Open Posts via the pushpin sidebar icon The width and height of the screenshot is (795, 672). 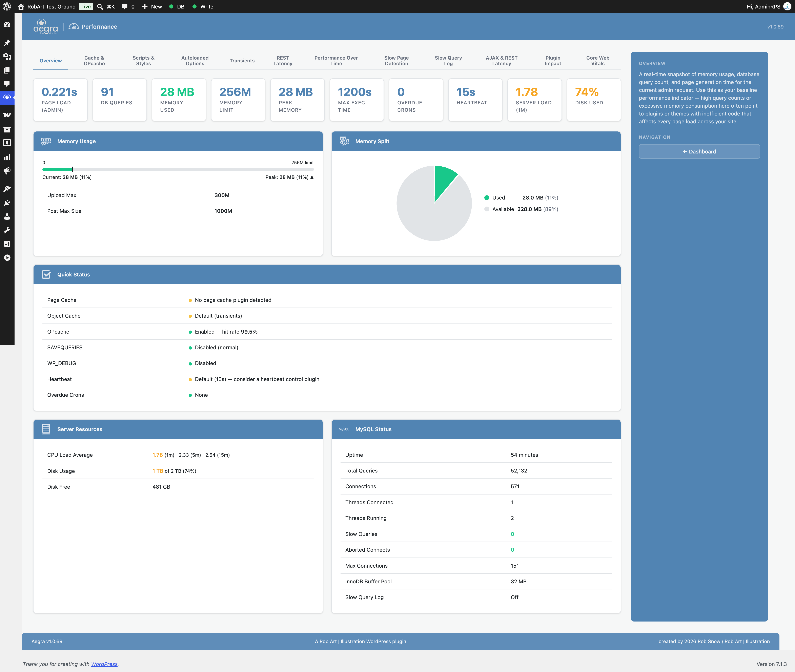pos(7,43)
